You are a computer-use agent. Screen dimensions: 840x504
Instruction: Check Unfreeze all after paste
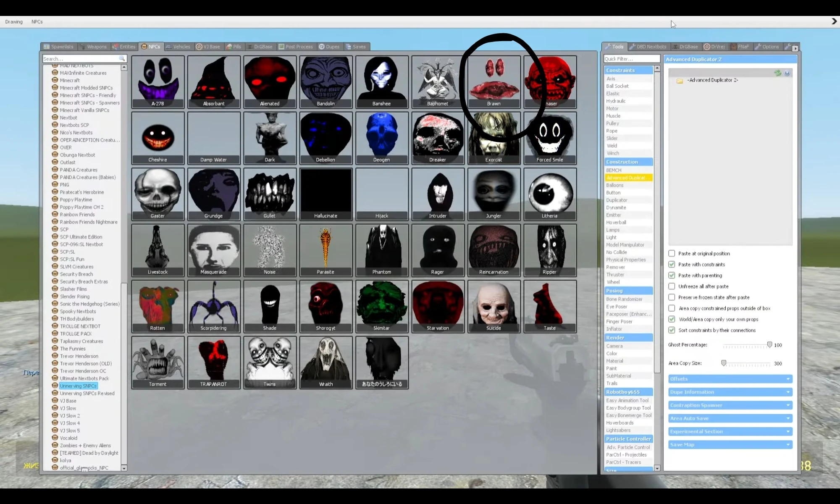tap(672, 286)
